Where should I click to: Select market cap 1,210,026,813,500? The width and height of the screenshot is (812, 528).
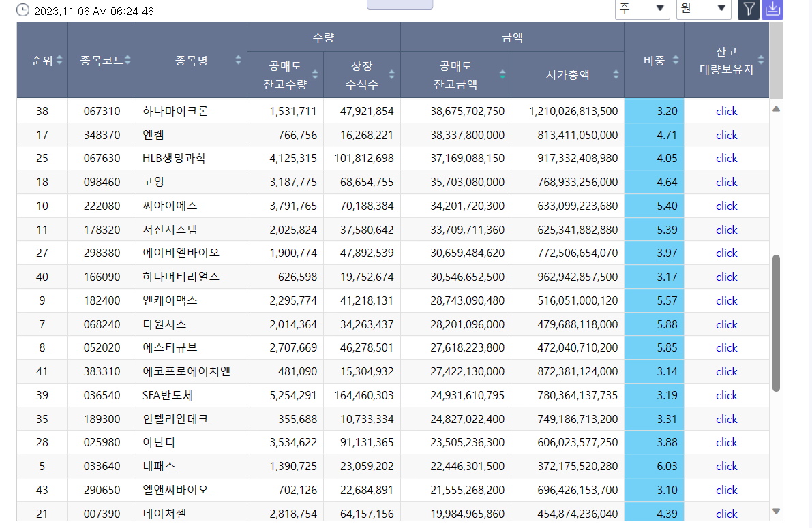coord(573,111)
